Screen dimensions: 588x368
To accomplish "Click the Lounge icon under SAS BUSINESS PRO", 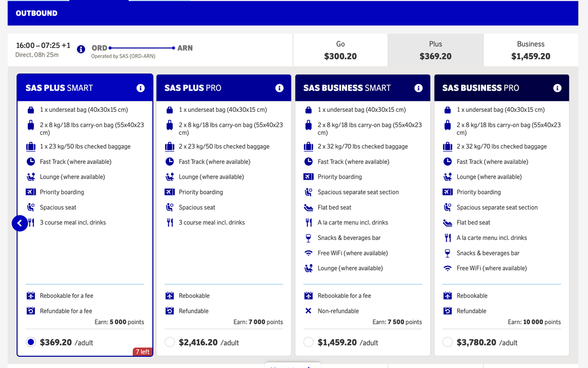I will [447, 177].
